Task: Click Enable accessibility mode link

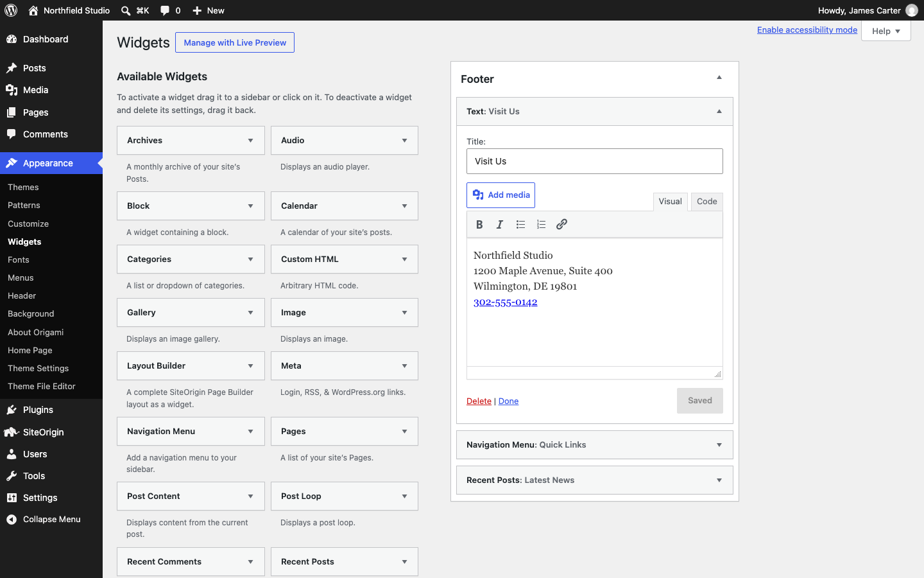Action: pos(807,30)
